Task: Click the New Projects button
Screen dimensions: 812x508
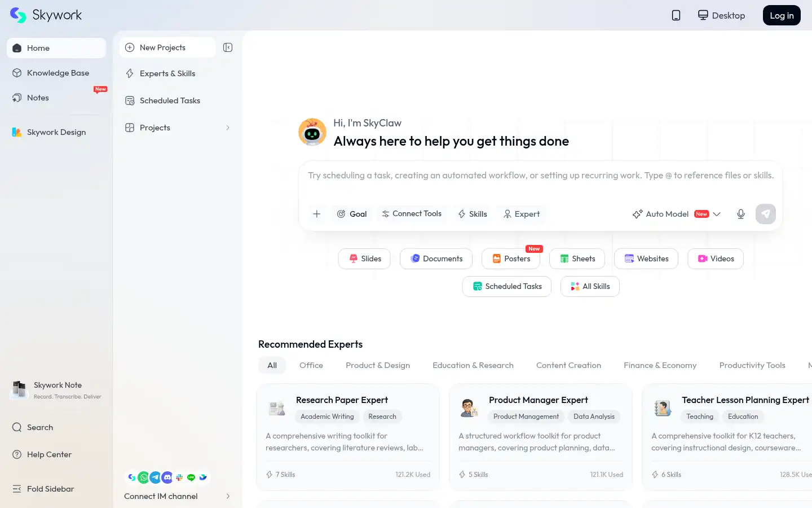Action: pyautogui.click(x=167, y=47)
